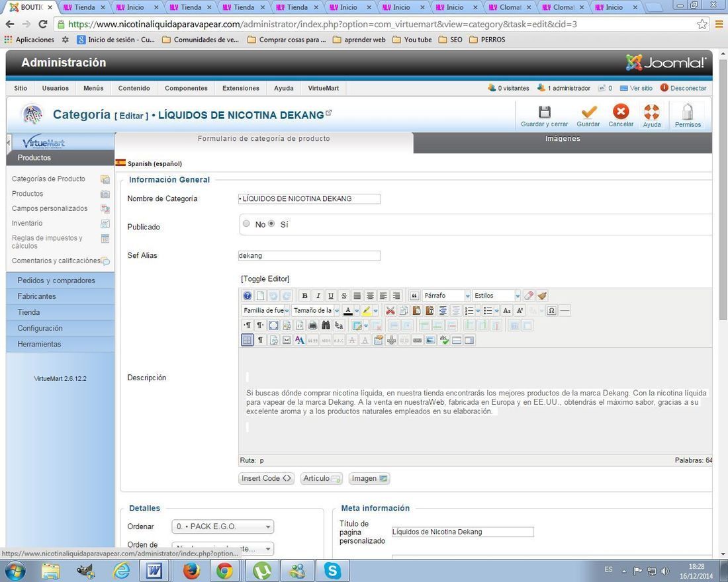Open style select AA icon
This screenshot has width=728, height=582.
click(299, 340)
